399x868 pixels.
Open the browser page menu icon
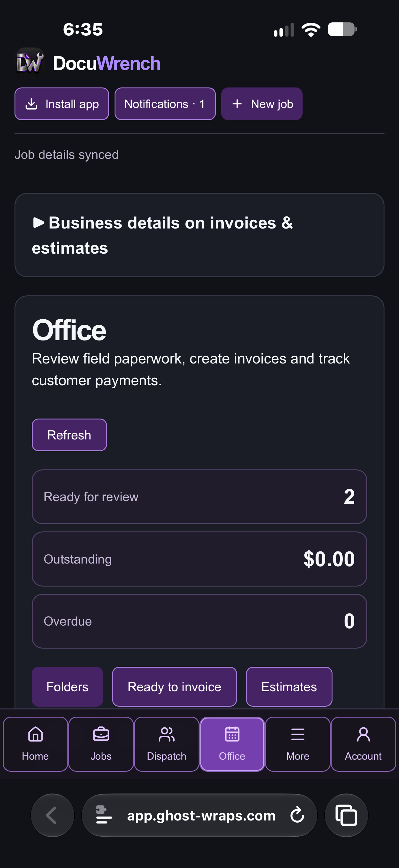coord(104,815)
